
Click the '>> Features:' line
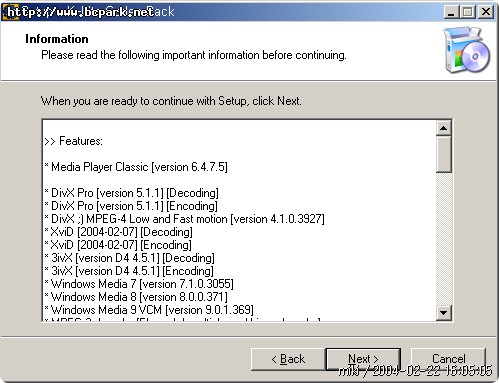pos(73,141)
